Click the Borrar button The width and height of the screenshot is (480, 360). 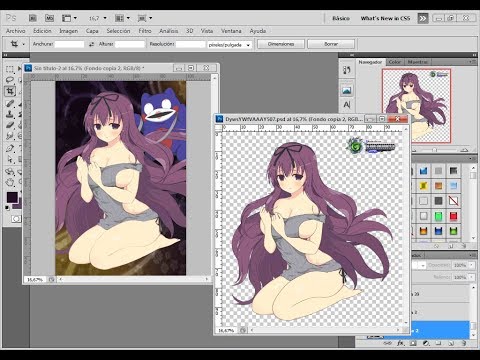pos(331,44)
